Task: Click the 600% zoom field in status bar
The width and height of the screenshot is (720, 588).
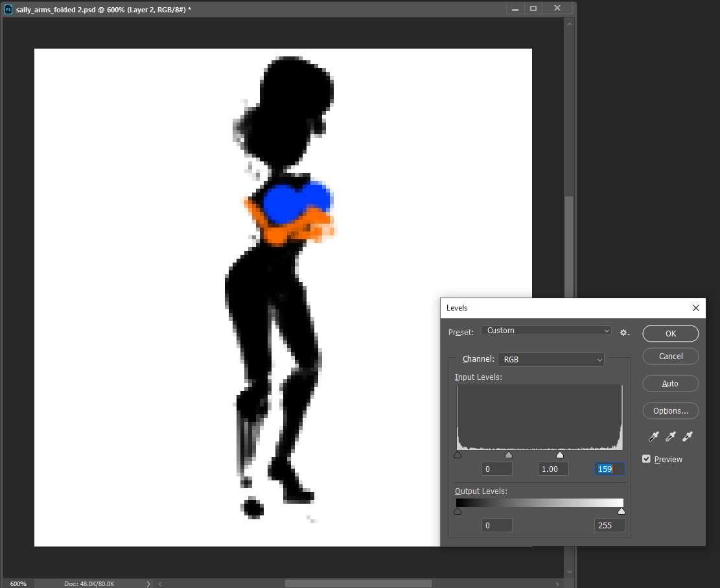Action: [18, 583]
